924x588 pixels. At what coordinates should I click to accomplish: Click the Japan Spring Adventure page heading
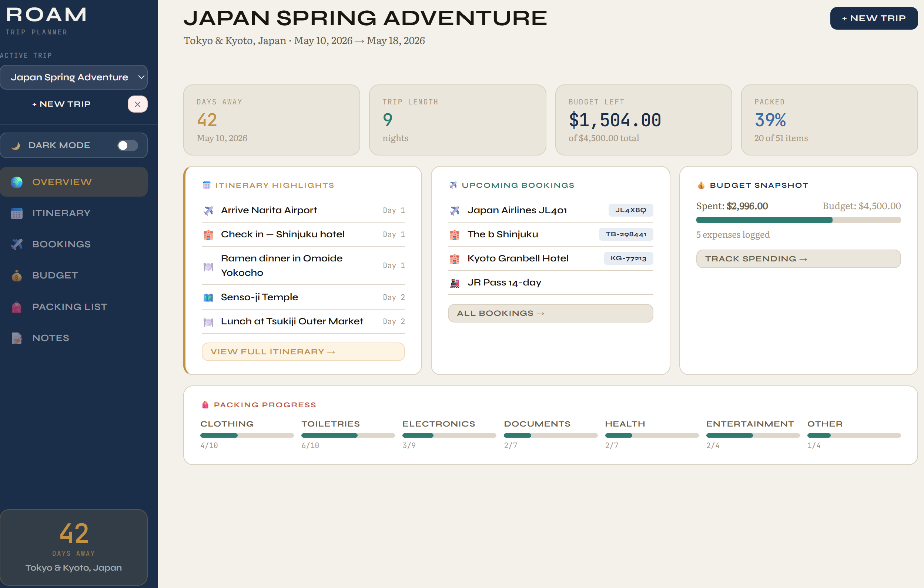365,18
